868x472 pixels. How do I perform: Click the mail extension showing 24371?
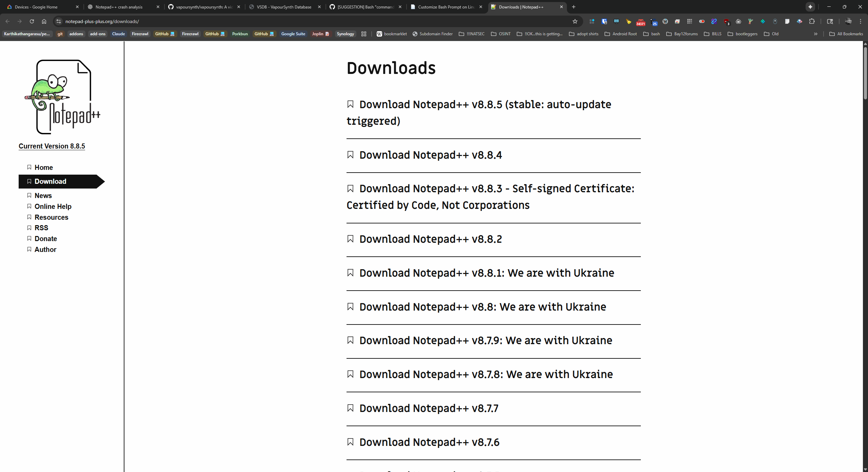(x=640, y=22)
